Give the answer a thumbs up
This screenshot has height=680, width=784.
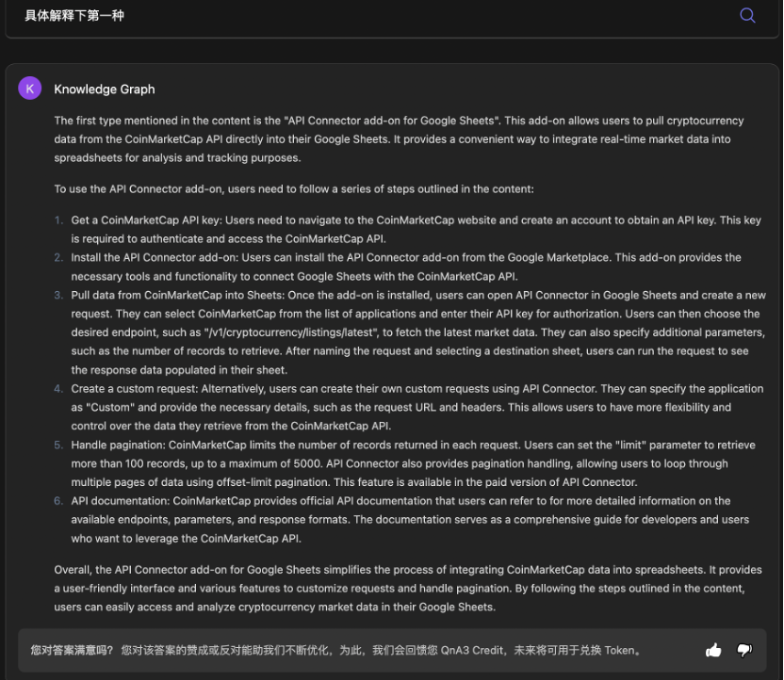coord(713,650)
